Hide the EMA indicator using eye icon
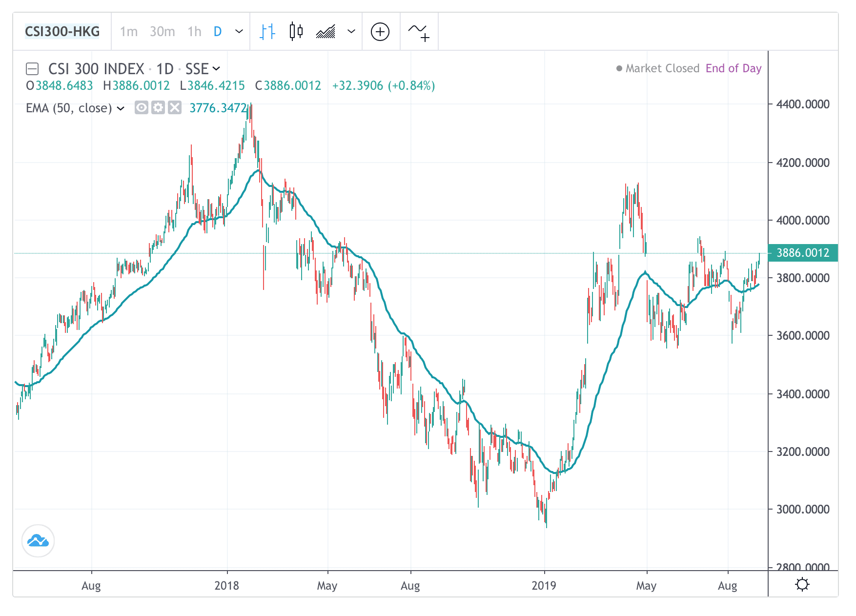Screen dimensions: 856x616 click(142, 107)
